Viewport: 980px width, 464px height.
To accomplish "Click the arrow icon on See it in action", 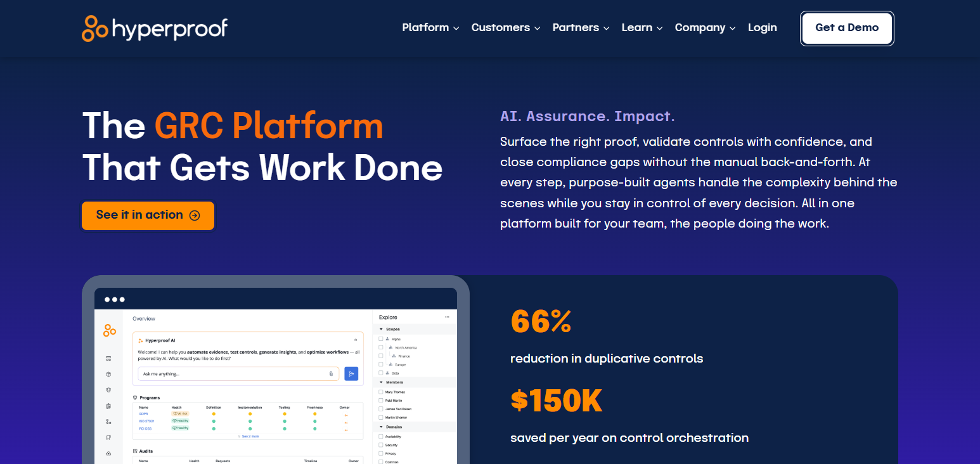I will click(x=195, y=216).
